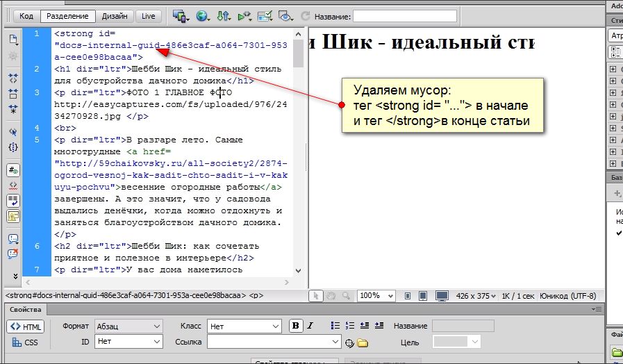Click the HTML properties button
Image resolution: width=623 pixels, height=364 pixels.
pyautogui.click(x=26, y=326)
